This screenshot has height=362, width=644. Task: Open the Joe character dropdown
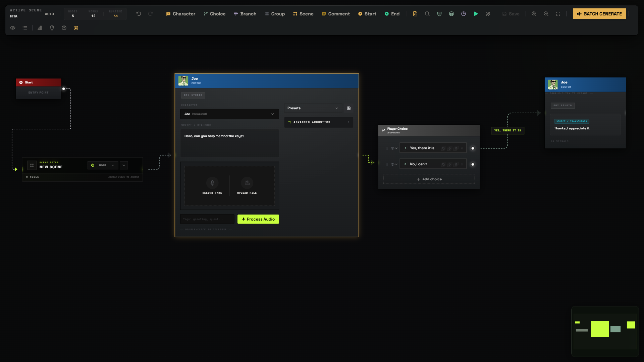(229, 114)
